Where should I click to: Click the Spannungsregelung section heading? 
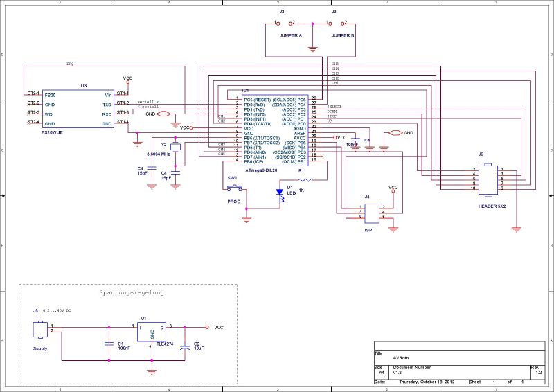coord(131,293)
